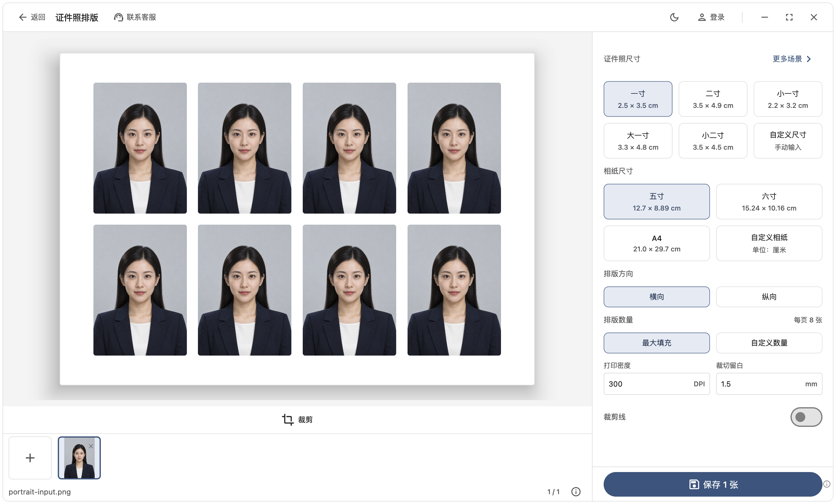Switch layout direction to 纵向
Image resolution: width=836 pixels, height=504 pixels.
(x=769, y=297)
